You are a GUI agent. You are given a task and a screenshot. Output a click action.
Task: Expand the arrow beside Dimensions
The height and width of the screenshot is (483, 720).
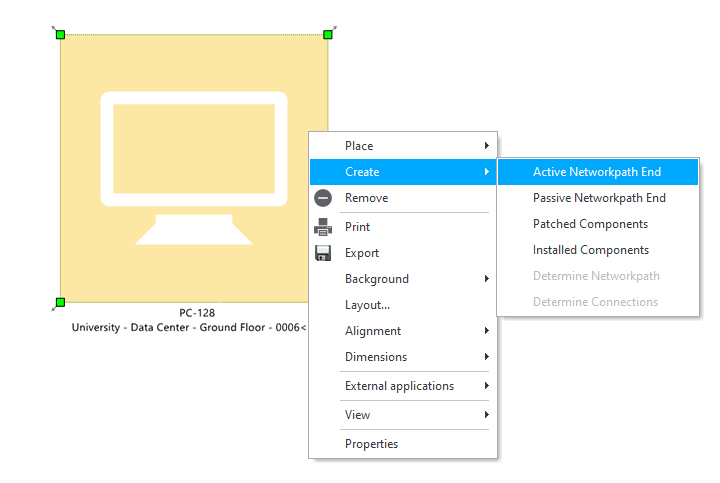pyautogui.click(x=487, y=357)
